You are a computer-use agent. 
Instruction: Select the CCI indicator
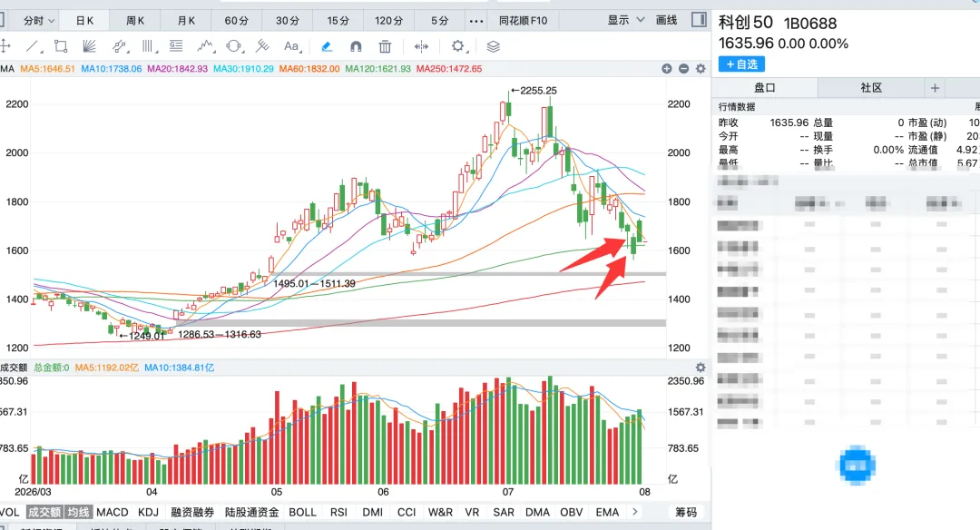click(x=407, y=512)
